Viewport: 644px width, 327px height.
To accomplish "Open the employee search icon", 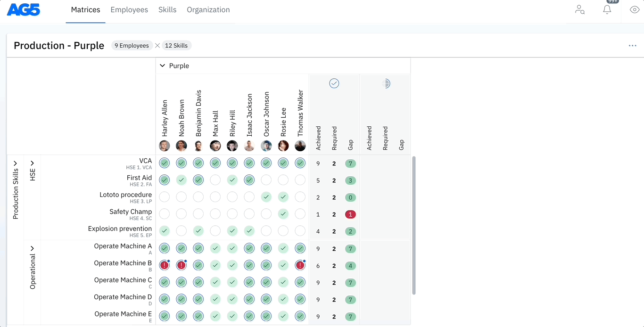I will click(x=580, y=10).
